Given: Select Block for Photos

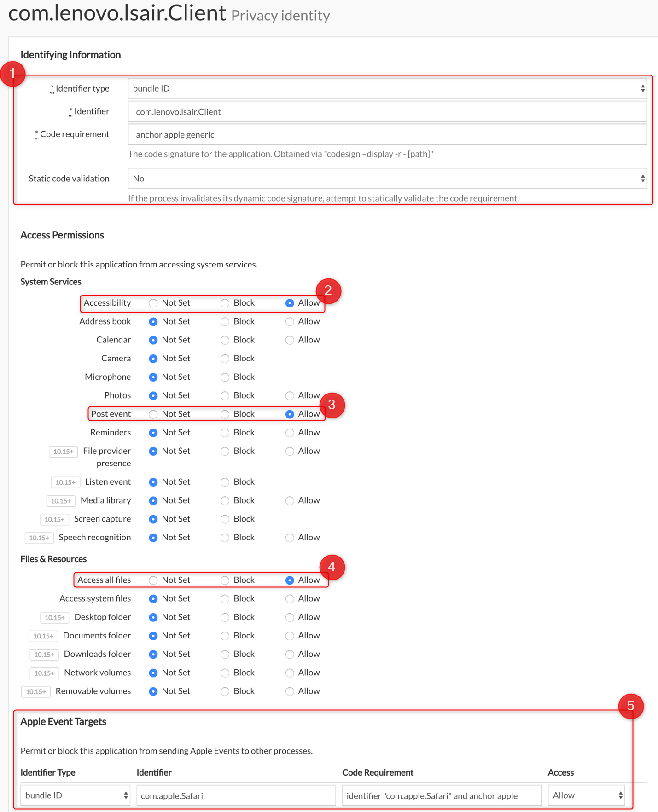Looking at the screenshot, I should pyautogui.click(x=225, y=395).
